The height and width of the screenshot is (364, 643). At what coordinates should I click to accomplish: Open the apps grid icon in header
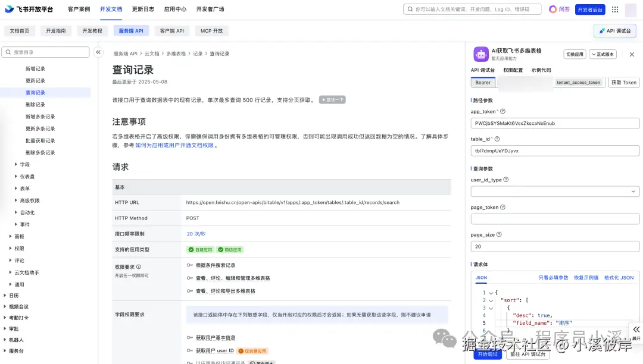click(x=614, y=10)
